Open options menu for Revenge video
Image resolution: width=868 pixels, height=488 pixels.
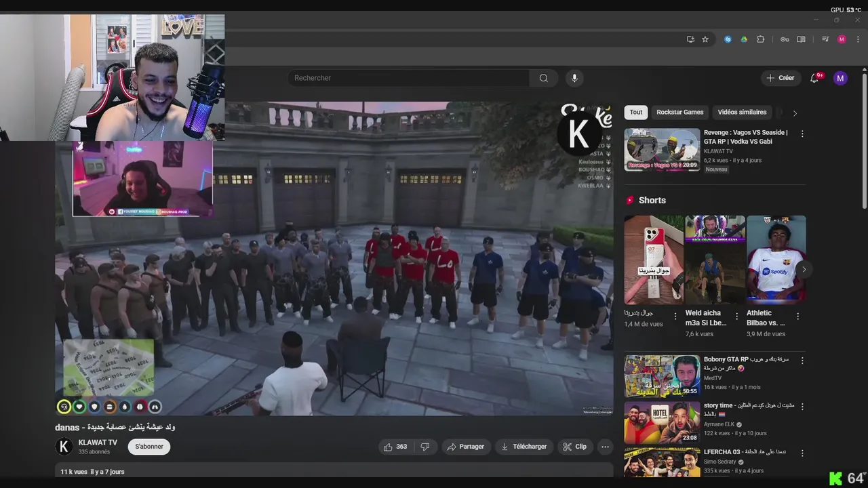(x=802, y=134)
